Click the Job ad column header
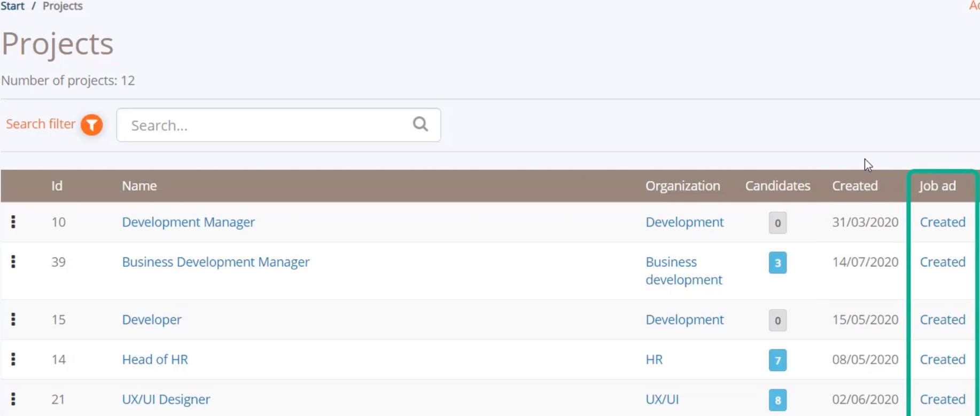 pyautogui.click(x=937, y=186)
